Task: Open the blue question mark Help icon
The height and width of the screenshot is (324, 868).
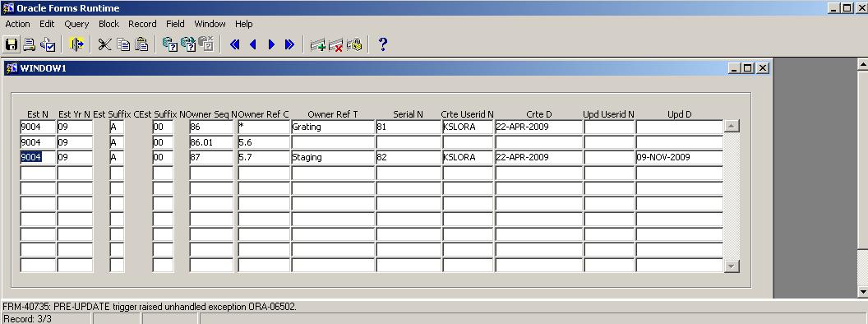Action: coord(382,44)
